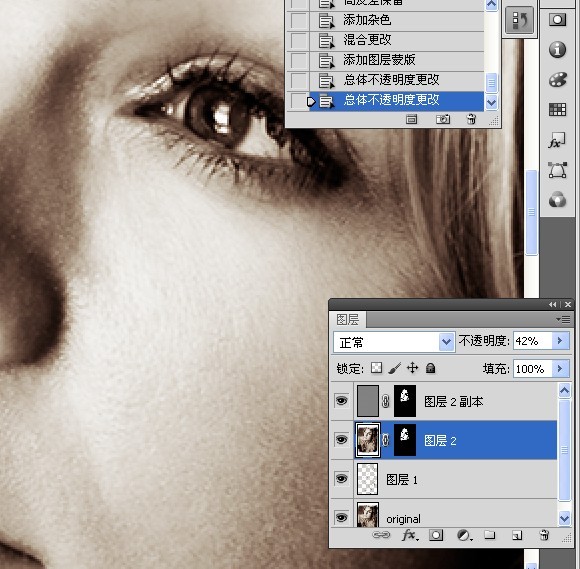Open the Info panel icon in the dock
The width and height of the screenshot is (580, 569).
pos(557,49)
